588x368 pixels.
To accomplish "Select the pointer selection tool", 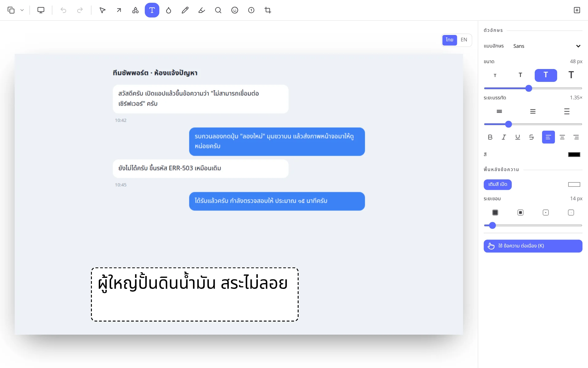I will [x=103, y=10].
